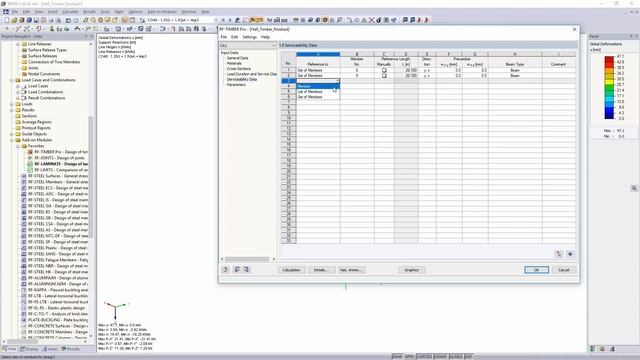This screenshot has height=360, width=640.
Task: Open the Settings menu in the RF-TIMBER Pro dialog
Action: (x=249, y=37)
